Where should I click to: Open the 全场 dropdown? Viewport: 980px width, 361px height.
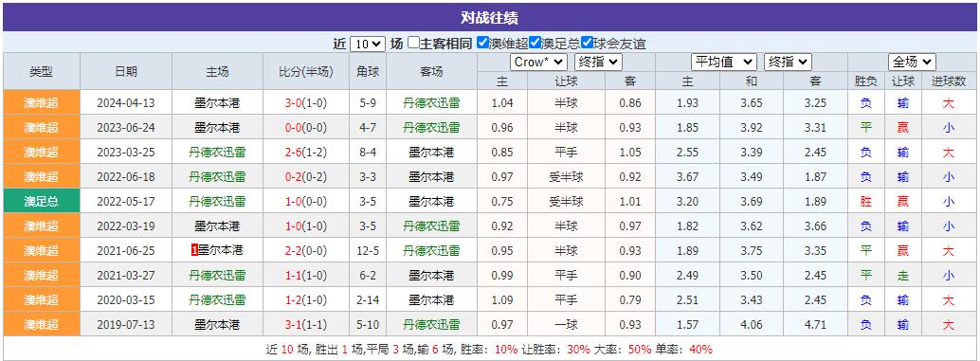pos(912,62)
